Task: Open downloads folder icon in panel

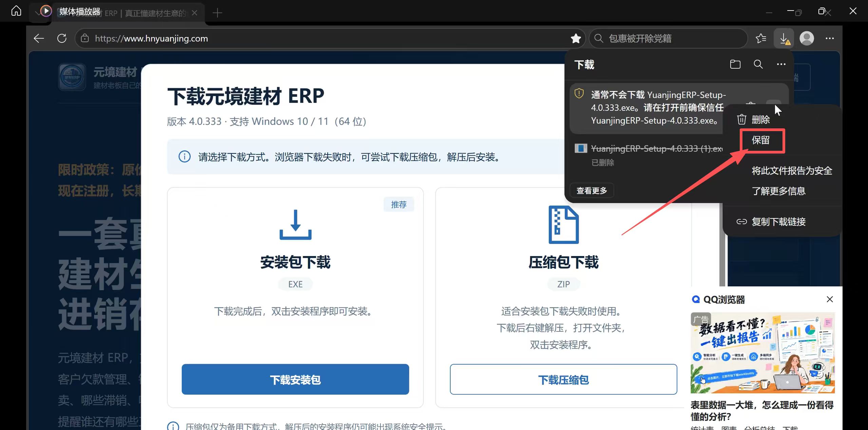Action: tap(735, 64)
